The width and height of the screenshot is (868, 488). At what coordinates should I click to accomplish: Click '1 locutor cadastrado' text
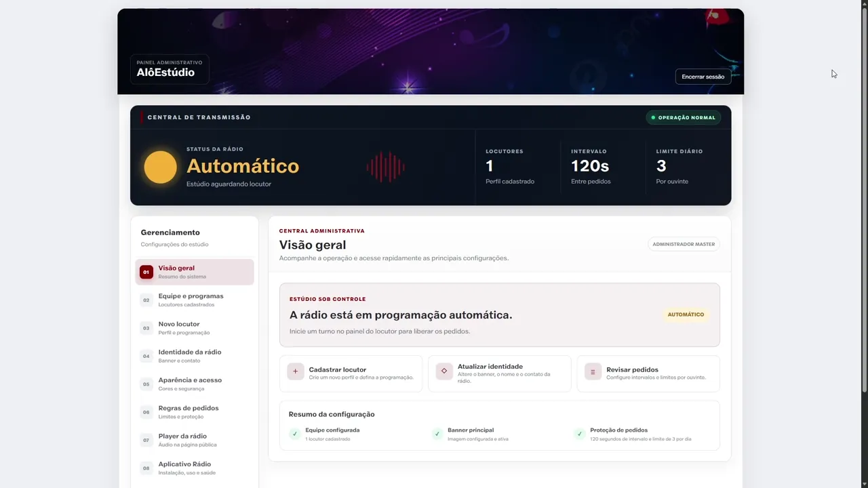tap(328, 439)
